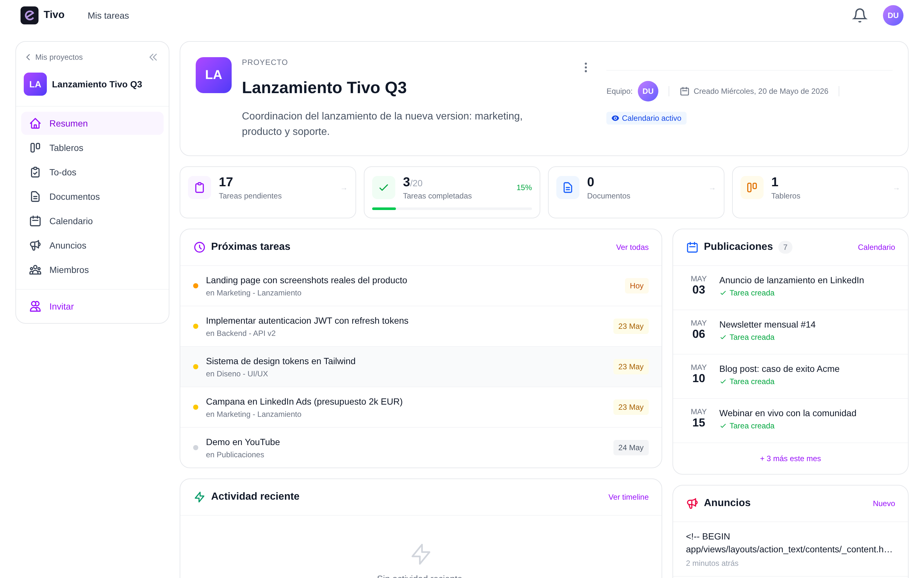Click the Calendario link in the Publicaciones panel

pyautogui.click(x=876, y=247)
